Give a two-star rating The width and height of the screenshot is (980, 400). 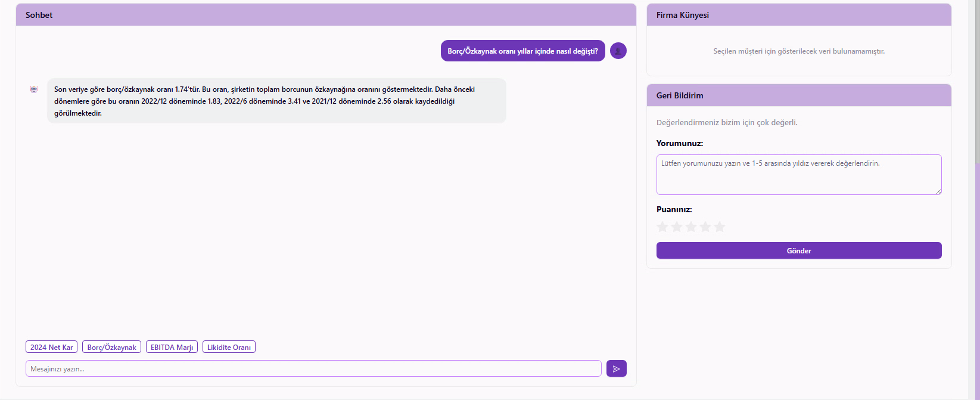click(x=677, y=227)
